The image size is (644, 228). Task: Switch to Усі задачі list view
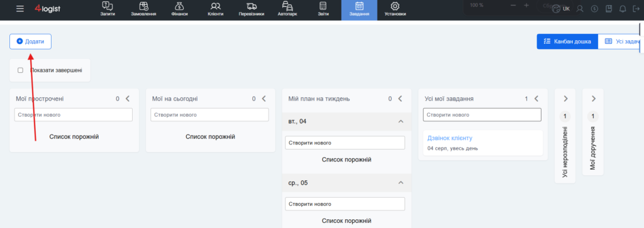tap(619, 41)
